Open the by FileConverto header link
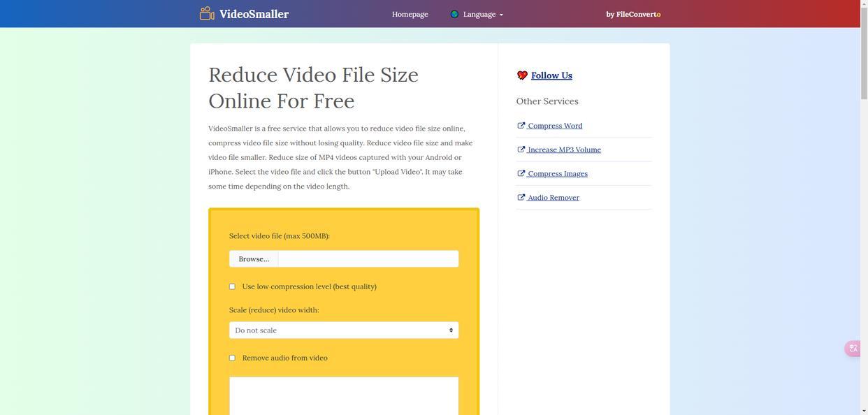868x415 pixels. pos(632,14)
